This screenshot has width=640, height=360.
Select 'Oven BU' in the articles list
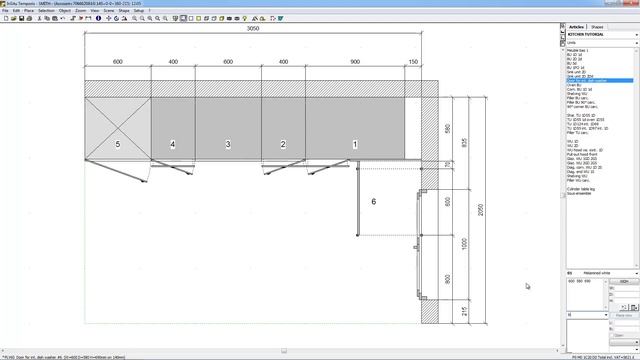[574, 85]
